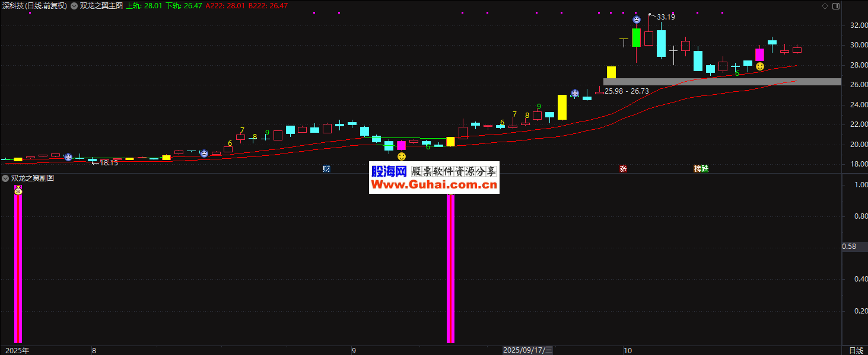Click the gray support zone bar
The width and height of the screenshot is (868, 355).
point(722,82)
